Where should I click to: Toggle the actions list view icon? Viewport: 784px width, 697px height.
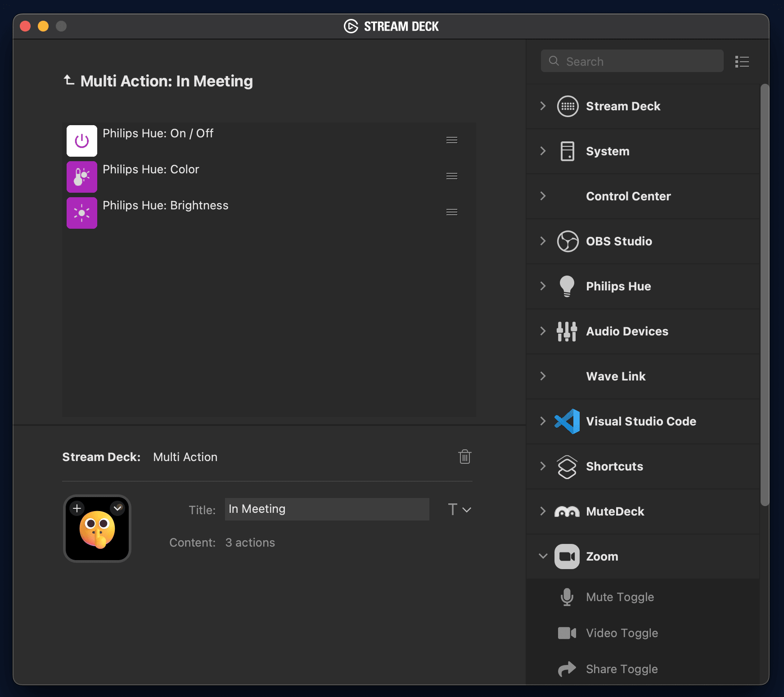(x=742, y=62)
